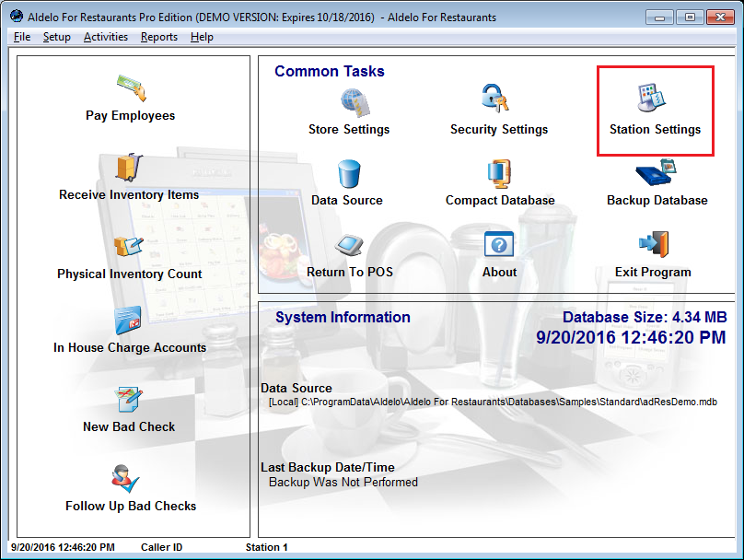Select the About label
The height and width of the screenshot is (560, 744).
pyautogui.click(x=500, y=272)
